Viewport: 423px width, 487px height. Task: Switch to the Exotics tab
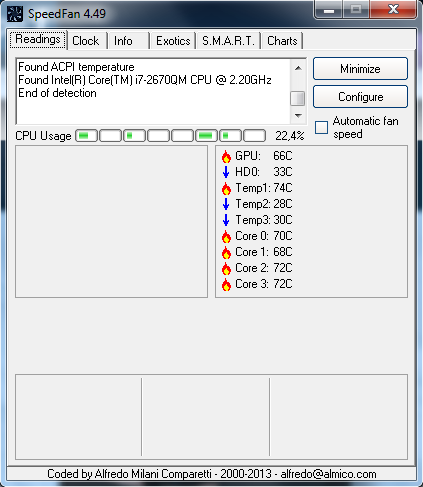point(173,41)
